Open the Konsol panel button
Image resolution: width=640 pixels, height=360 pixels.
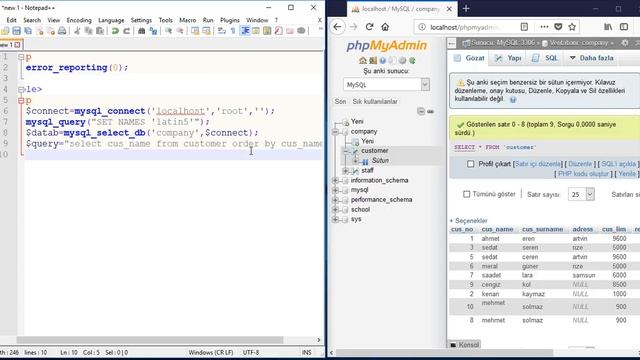tap(464, 344)
